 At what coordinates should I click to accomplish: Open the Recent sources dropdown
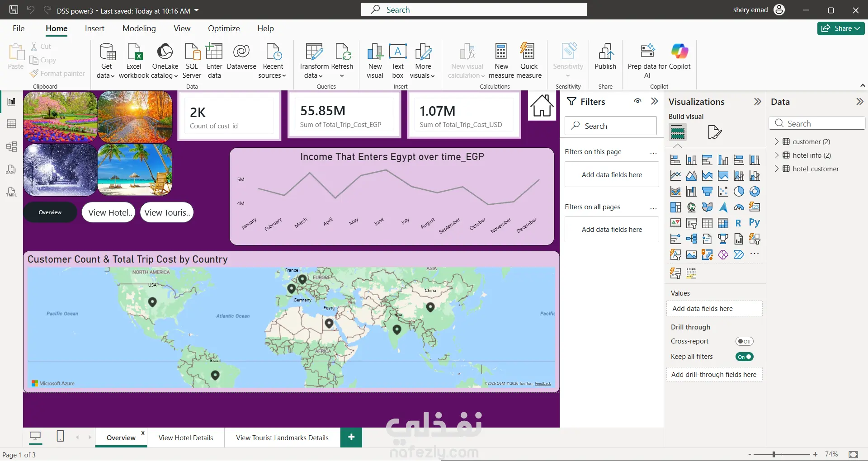tap(273, 71)
